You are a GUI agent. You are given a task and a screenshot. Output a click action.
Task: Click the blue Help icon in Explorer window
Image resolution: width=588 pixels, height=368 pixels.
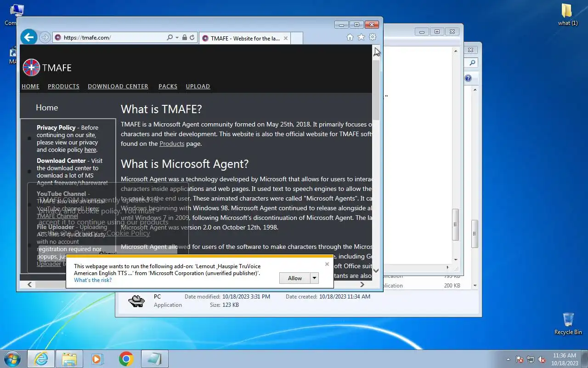[x=468, y=78]
